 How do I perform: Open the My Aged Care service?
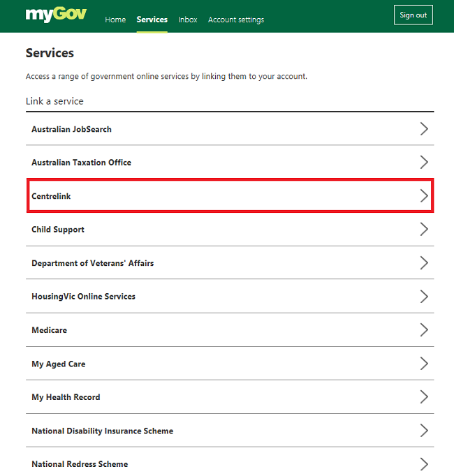pyautogui.click(x=230, y=364)
